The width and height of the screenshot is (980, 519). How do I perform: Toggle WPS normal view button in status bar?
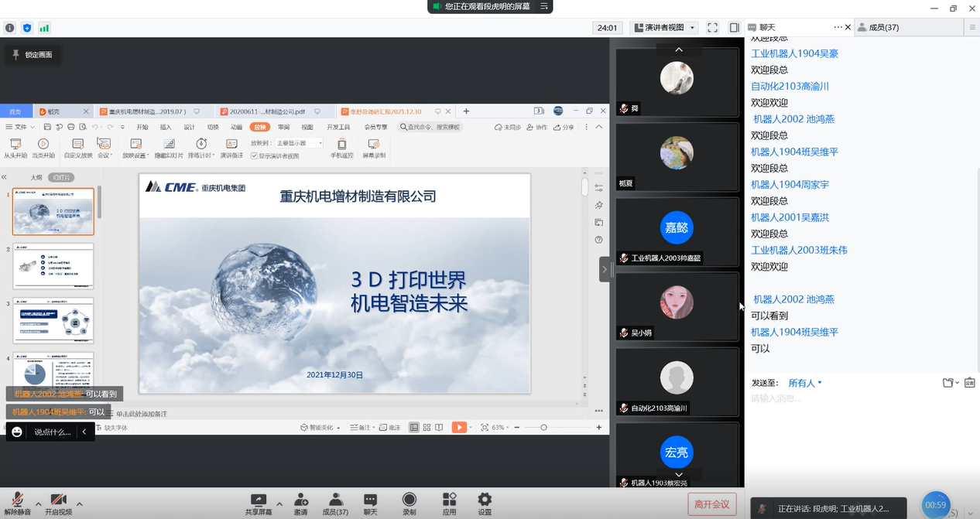(414, 427)
